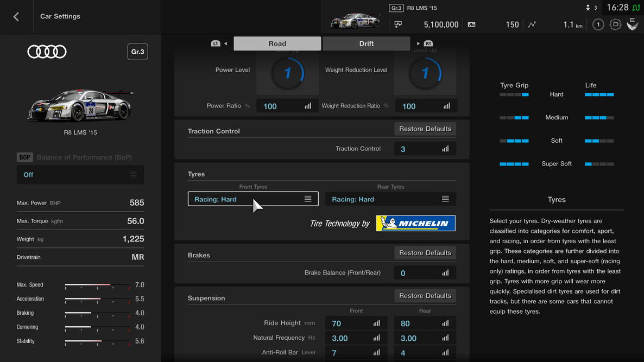This screenshot has width=644, height=362.
Task: Click the Audi rings logo
Action: pos(47,52)
